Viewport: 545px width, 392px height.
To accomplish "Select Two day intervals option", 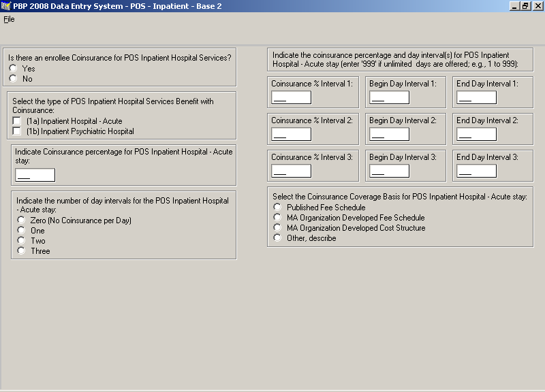I will tap(21, 240).
